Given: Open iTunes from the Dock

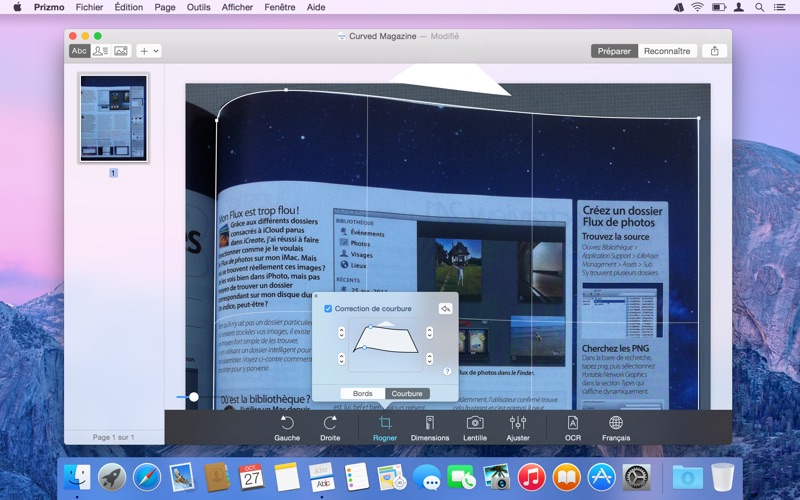Looking at the screenshot, I should [531, 477].
